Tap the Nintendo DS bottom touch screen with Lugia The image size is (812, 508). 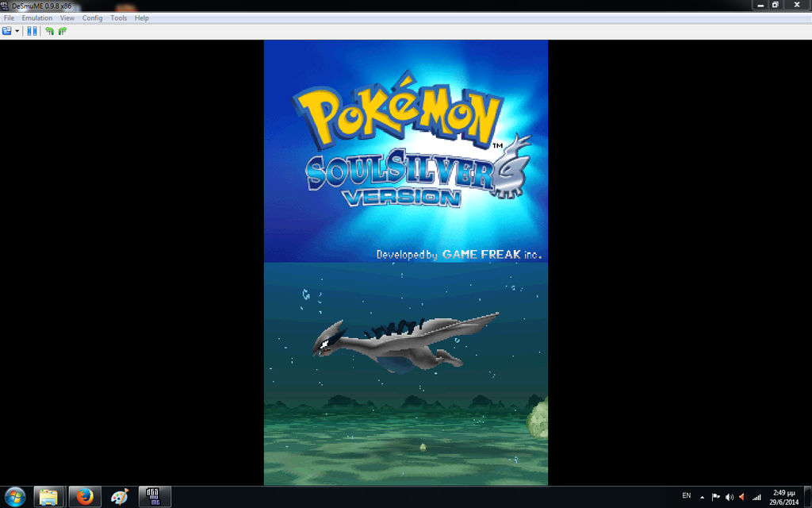[x=406, y=374]
